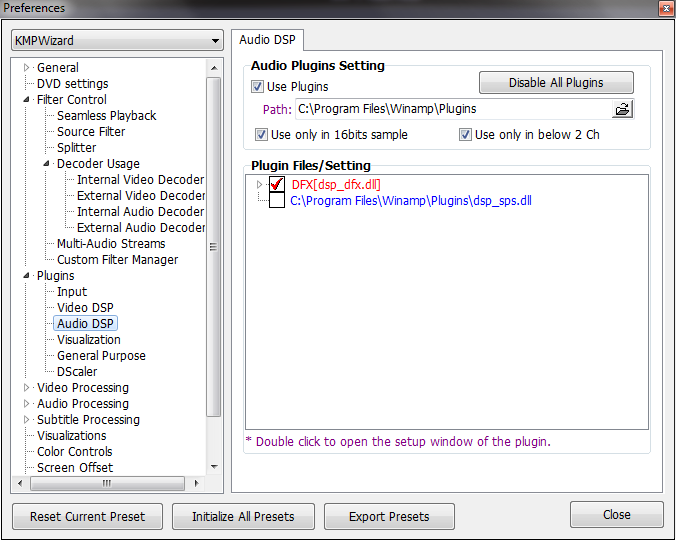Click the tree horizontal scrollbar thumb
The width and height of the screenshot is (676, 541).
point(107,483)
